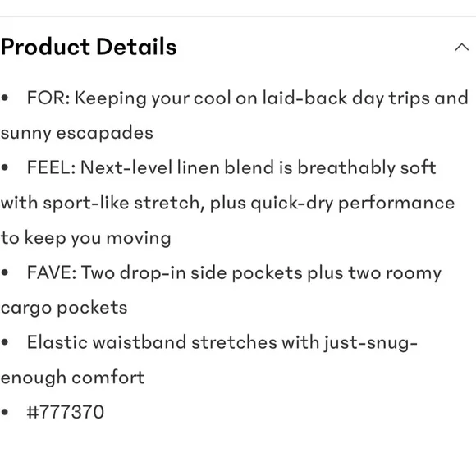Click the bullet dot before FOR
Image resolution: width=476 pixels, height=476 pixels.
coord(5,98)
